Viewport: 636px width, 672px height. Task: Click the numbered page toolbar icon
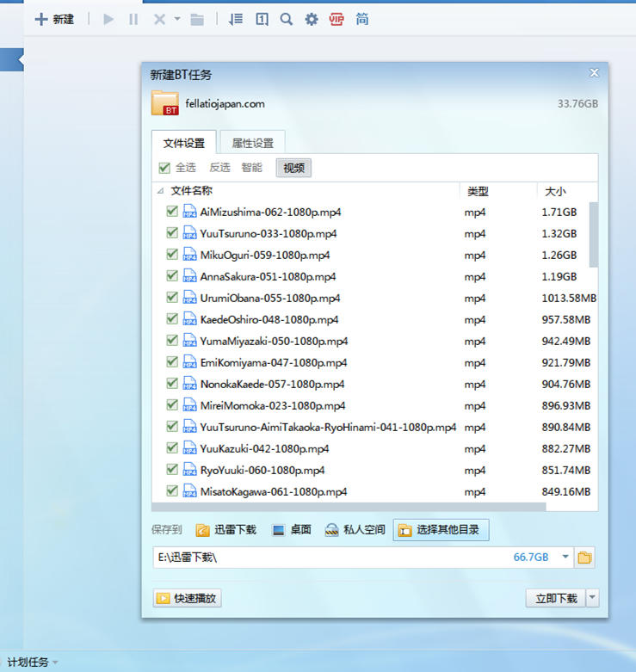pyautogui.click(x=262, y=19)
